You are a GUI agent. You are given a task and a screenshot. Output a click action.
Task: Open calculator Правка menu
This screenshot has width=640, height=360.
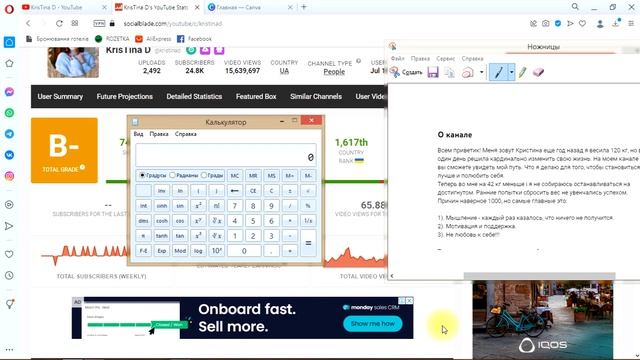click(159, 134)
